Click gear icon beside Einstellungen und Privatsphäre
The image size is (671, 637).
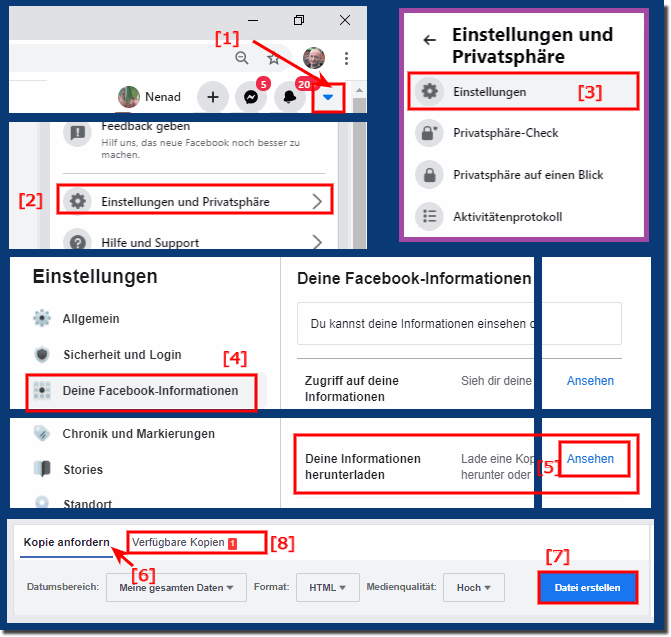(x=77, y=201)
